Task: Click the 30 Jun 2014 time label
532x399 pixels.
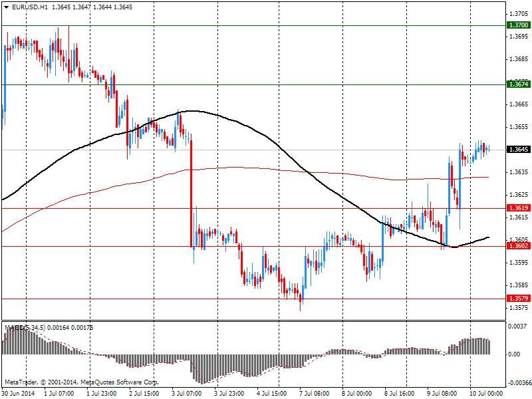Action: click(19, 393)
